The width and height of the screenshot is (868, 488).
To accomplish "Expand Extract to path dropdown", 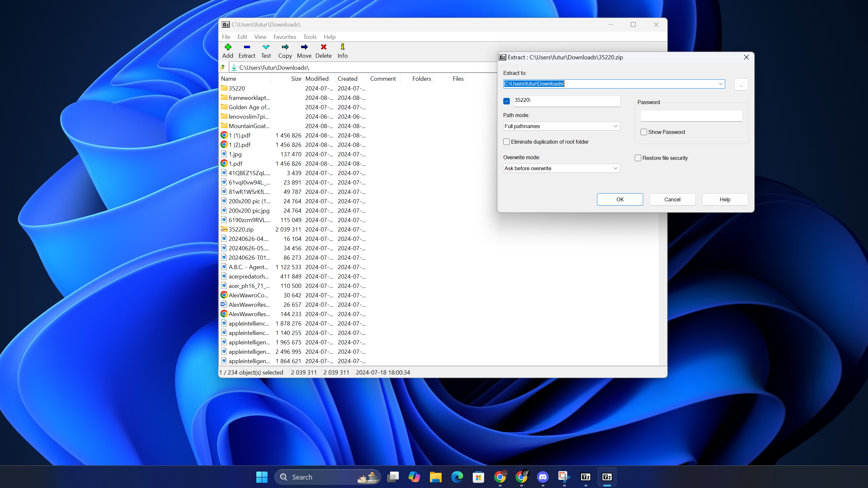I will click(721, 83).
